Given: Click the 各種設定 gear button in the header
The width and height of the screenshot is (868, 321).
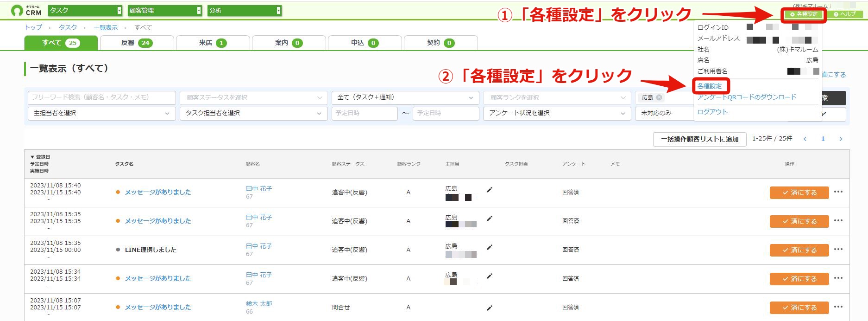Looking at the screenshot, I should [804, 14].
